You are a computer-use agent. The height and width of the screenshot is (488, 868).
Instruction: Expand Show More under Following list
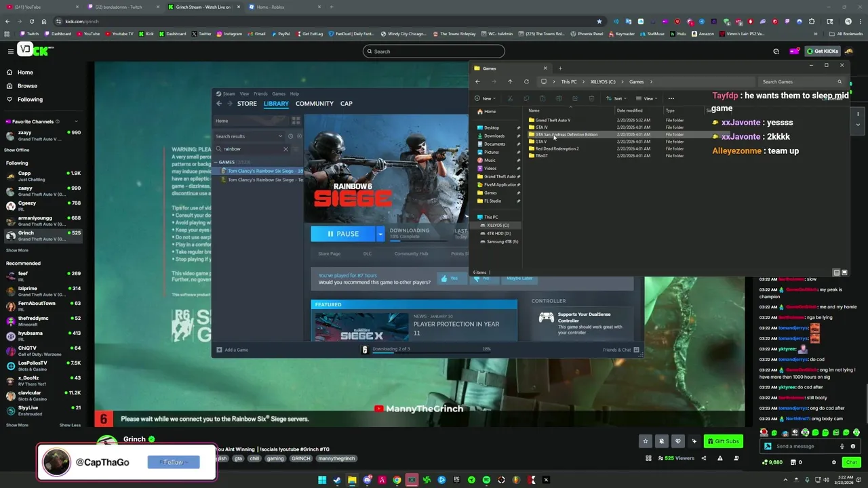17,250
